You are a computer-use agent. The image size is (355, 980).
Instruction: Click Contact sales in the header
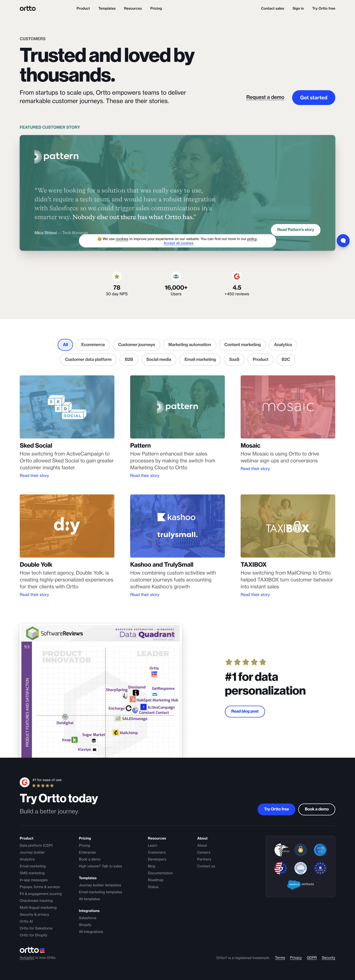pos(272,8)
